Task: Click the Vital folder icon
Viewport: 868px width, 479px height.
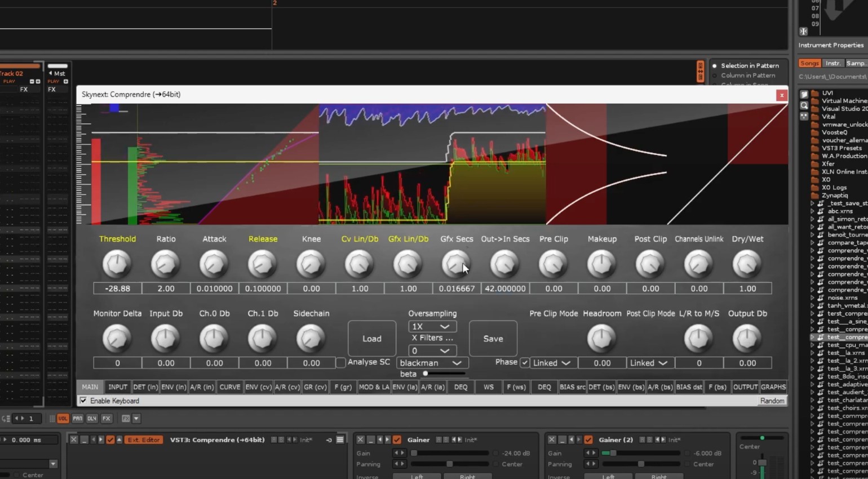Action: coord(815,117)
